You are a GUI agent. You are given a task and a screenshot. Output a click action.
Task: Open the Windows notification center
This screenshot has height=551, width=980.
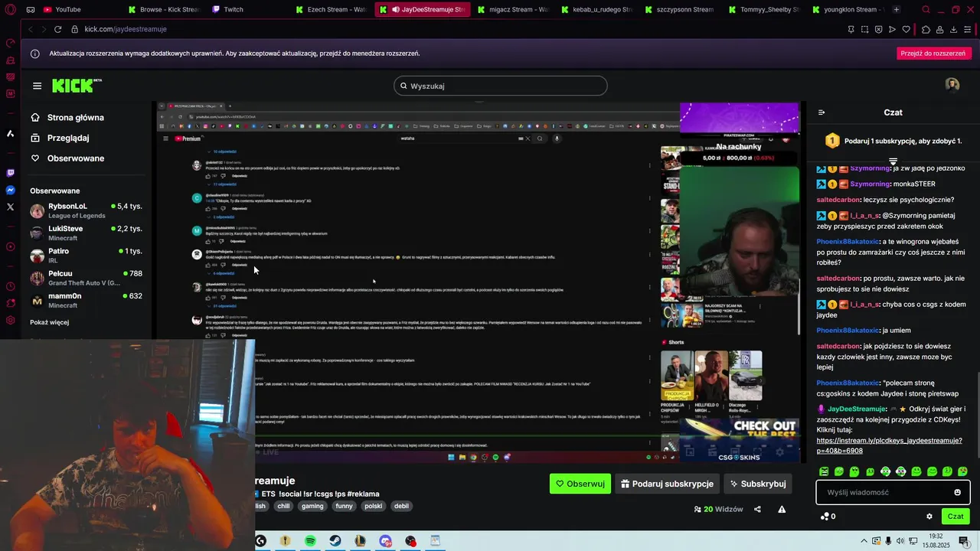click(x=963, y=541)
